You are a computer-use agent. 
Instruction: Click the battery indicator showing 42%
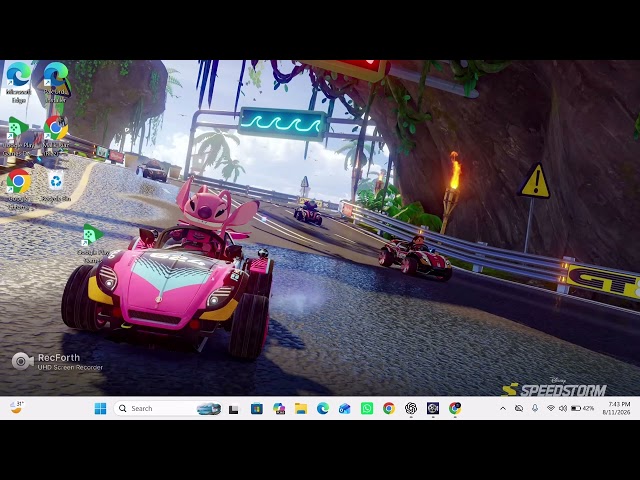pos(582,408)
